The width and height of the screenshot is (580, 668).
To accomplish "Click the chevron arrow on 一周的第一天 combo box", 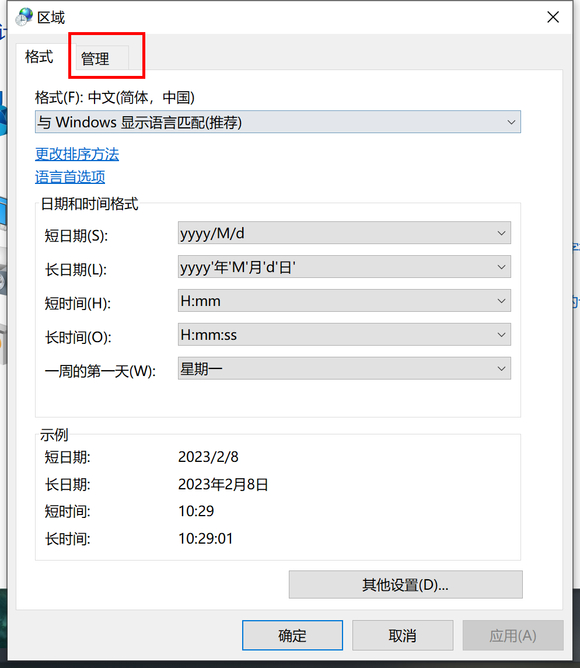I will click(501, 369).
